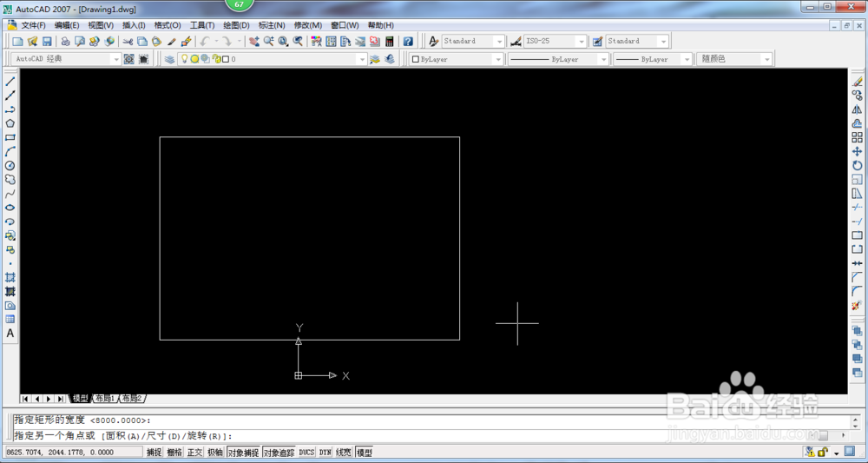Toggle Ortho mode (正交)
The height and width of the screenshot is (463, 868).
pos(194,453)
